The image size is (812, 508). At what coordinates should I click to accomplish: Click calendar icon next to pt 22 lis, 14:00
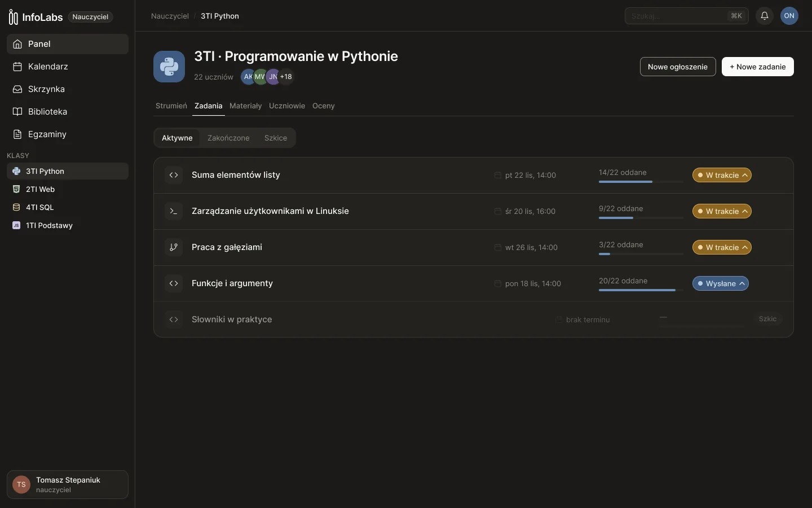(x=498, y=175)
